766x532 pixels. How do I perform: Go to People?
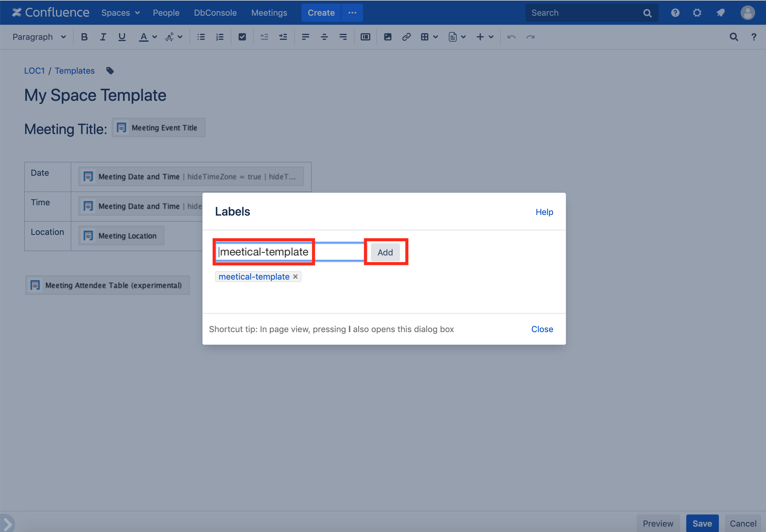166,13
